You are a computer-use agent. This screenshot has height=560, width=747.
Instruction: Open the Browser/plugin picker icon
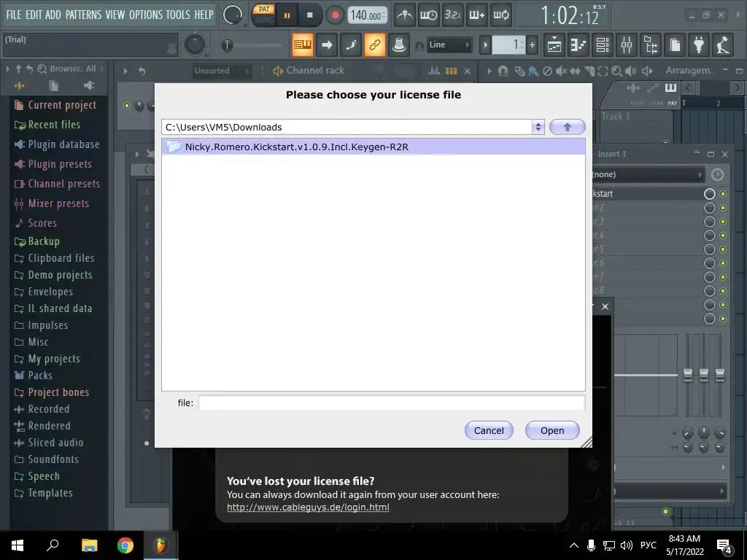click(651, 45)
